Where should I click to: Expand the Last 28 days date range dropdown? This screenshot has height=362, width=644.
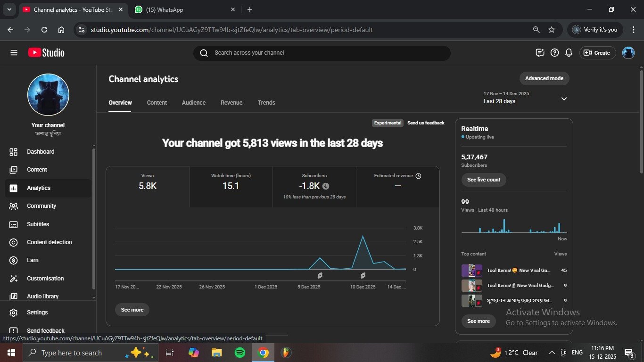pyautogui.click(x=563, y=99)
